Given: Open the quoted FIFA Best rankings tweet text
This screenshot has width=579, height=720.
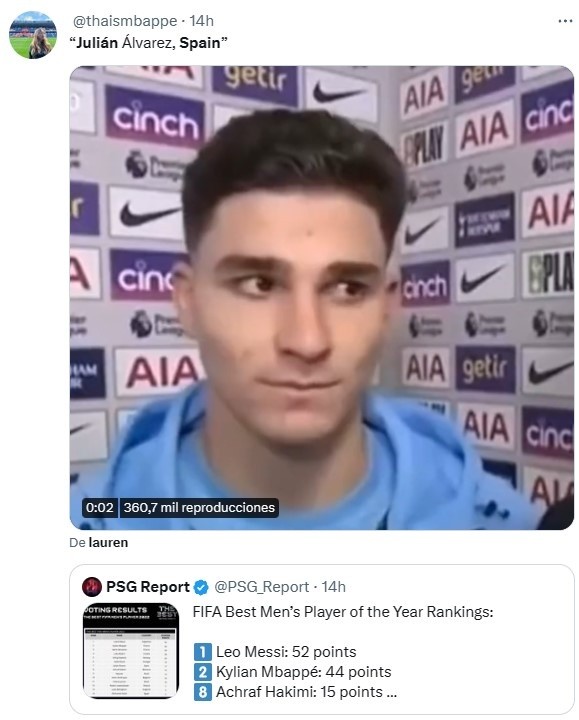Looking at the screenshot, I should coord(343,612).
